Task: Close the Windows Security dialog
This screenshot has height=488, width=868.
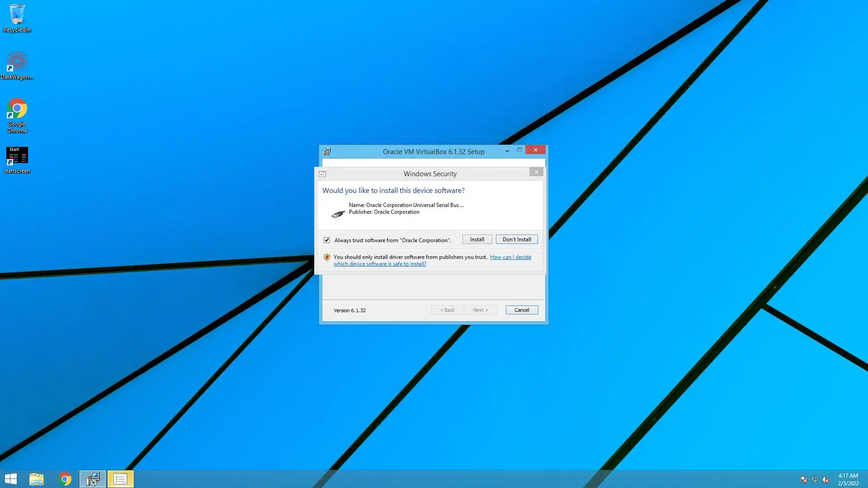Action: point(536,172)
